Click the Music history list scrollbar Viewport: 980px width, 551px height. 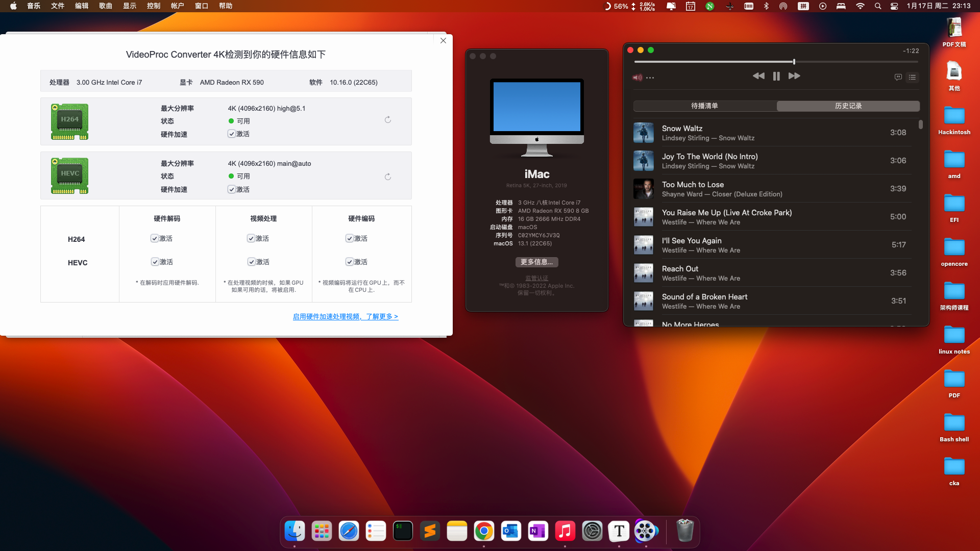pyautogui.click(x=921, y=124)
